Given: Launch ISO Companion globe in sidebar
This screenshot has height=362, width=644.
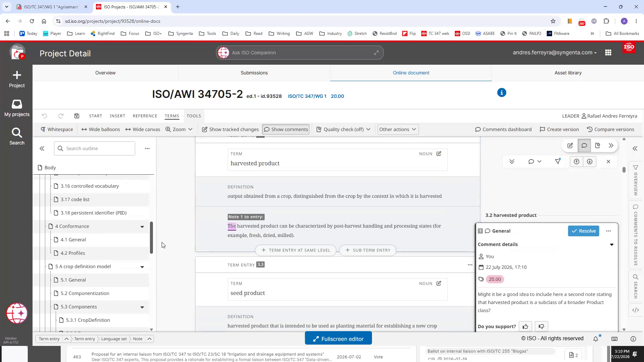Looking at the screenshot, I should [x=17, y=313].
